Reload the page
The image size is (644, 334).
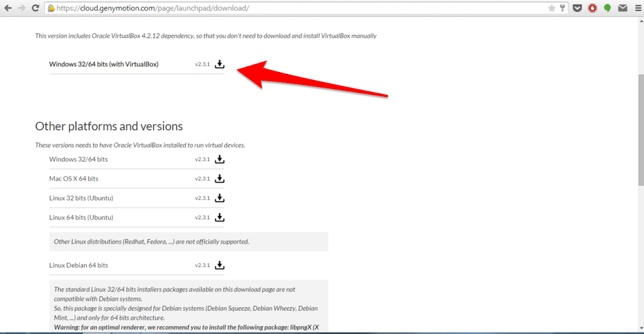tap(35, 8)
